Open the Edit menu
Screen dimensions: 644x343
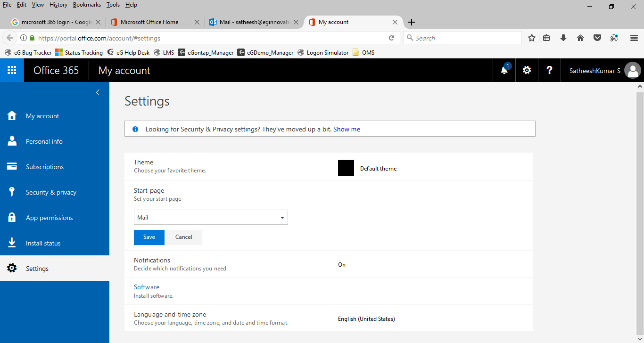pyautogui.click(x=22, y=5)
